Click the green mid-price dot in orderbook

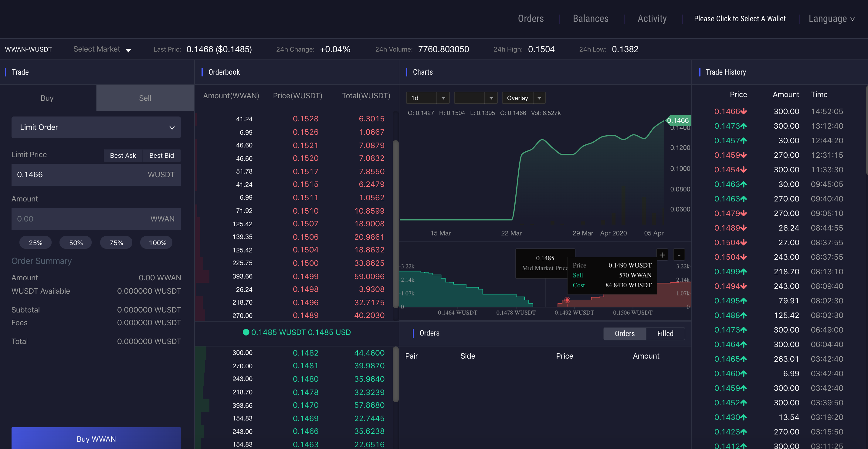[x=246, y=333]
